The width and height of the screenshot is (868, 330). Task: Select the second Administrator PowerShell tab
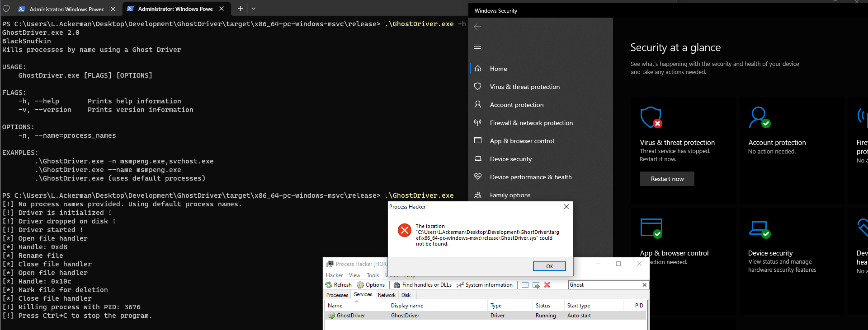point(176,9)
